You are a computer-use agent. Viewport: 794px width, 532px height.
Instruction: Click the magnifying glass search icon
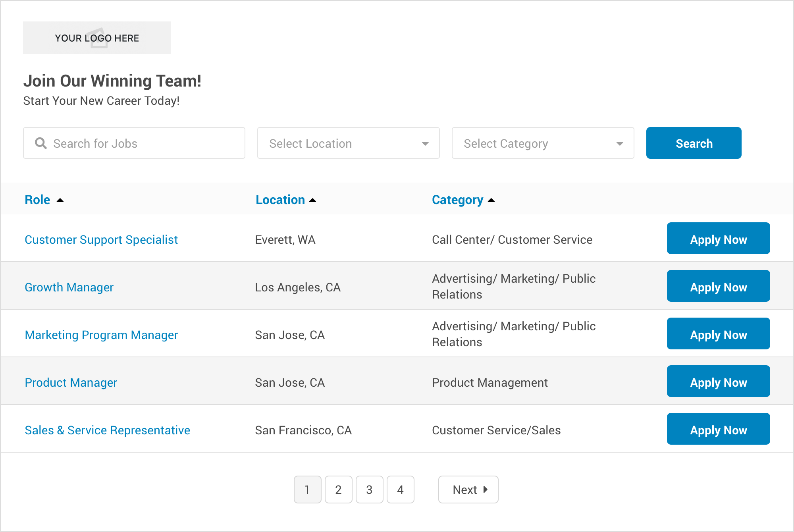tap(40, 143)
